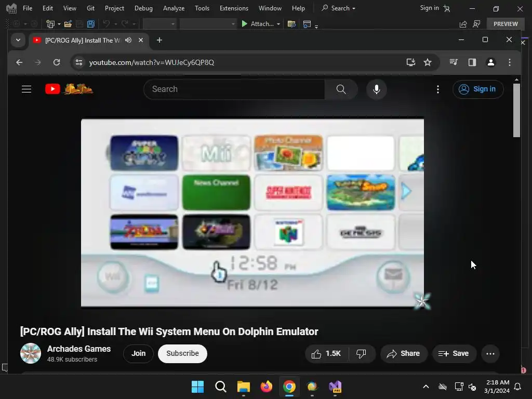Click the Chrome address bar URL
This screenshot has width=532, height=399.
click(152, 62)
